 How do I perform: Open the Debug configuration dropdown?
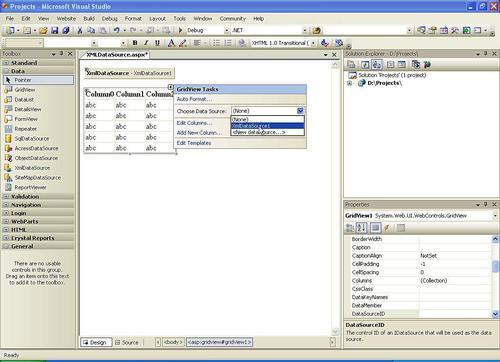[x=227, y=30]
